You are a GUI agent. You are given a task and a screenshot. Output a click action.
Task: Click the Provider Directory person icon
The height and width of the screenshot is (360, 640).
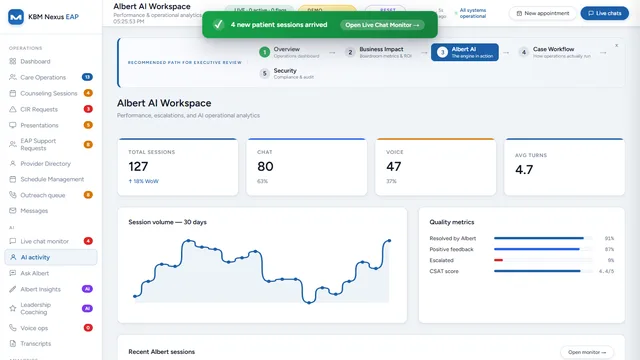tap(13, 163)
